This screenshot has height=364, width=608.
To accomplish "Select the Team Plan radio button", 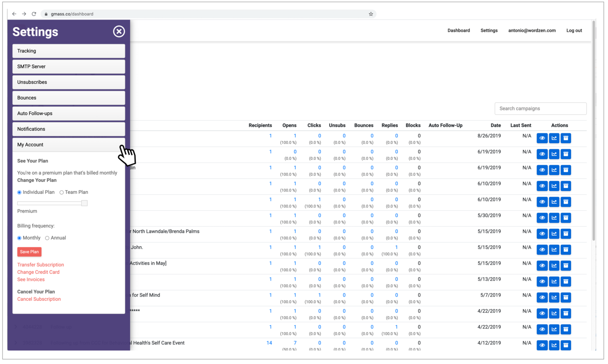I will pyautogui.click(x=62, y=192).
